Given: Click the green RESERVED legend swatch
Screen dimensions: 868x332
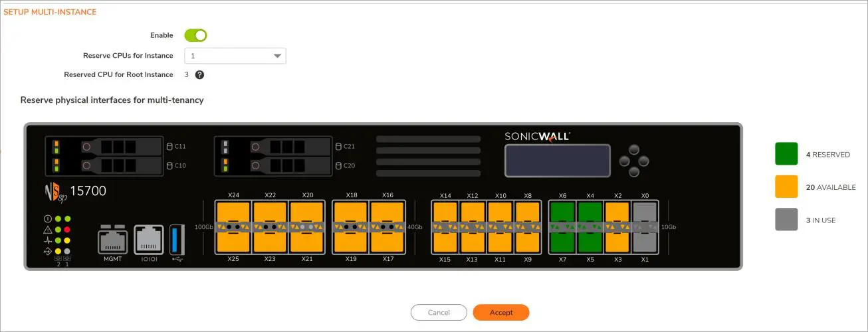Looking at the screenshot, I should [x=786, y=154].
